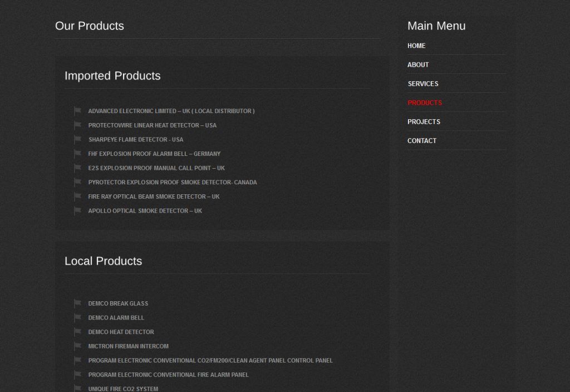570x392 pixels.
Task: Click flag icon next to Protectowire Linear Heat Detector
Action: coord(78,125)
